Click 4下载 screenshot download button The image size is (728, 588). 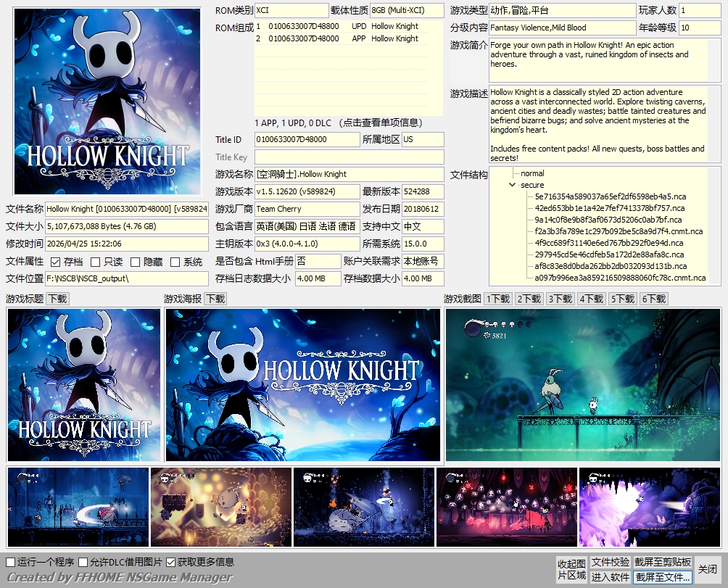coord(592,299)
